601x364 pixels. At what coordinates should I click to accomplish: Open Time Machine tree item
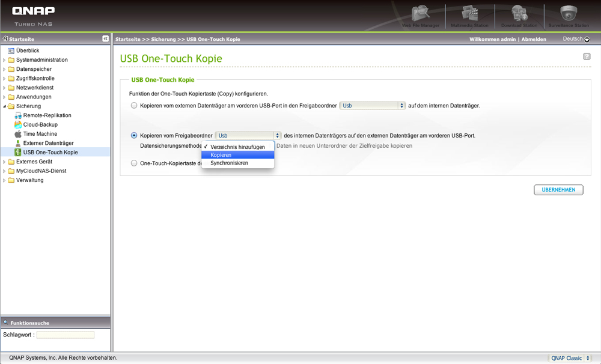point(40,134)
